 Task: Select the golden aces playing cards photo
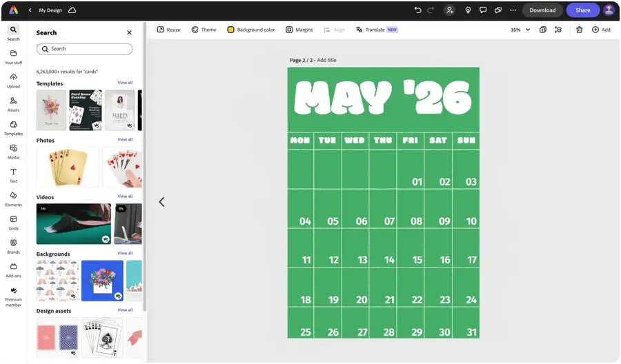pos(68,167)
